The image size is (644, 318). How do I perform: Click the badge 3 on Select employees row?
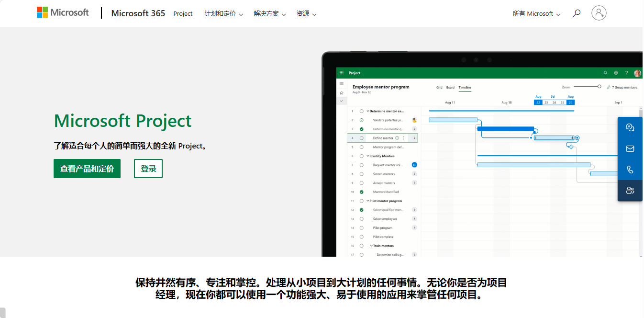coord(414,219)
